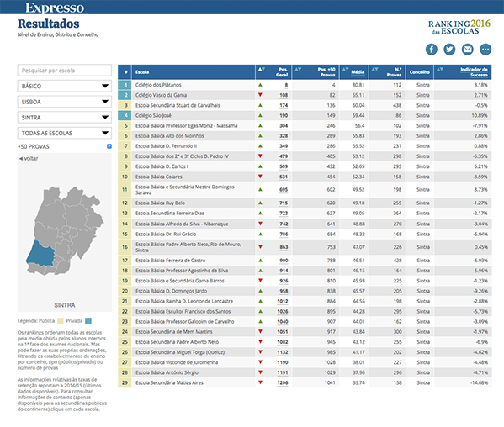Click Ranking das Escolas 2016 logo

pos(459,27)
